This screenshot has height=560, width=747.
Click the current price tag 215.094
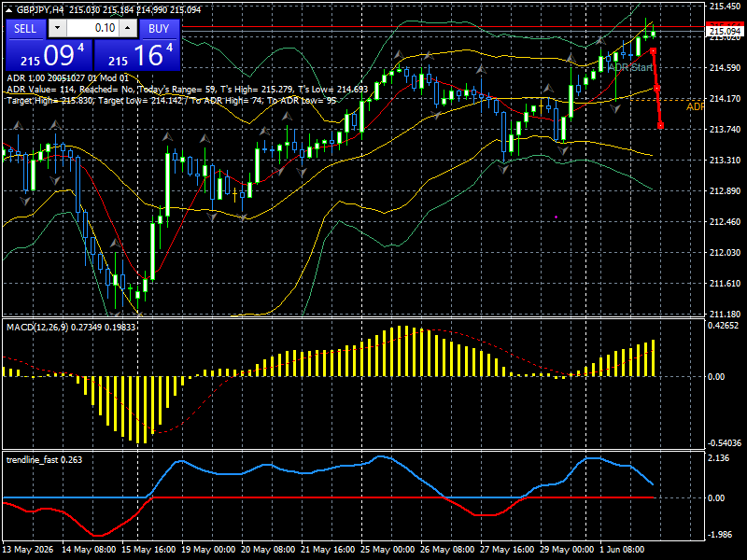pos(726,32)
